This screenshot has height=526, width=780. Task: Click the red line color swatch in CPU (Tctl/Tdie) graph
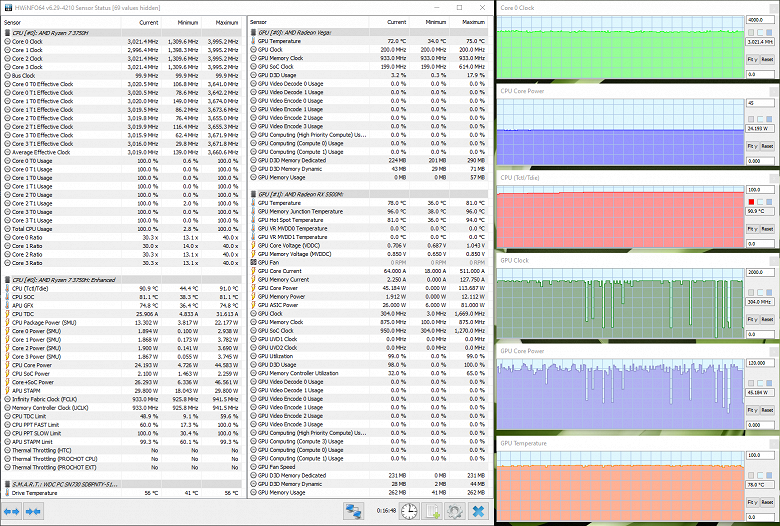[751, 202]
